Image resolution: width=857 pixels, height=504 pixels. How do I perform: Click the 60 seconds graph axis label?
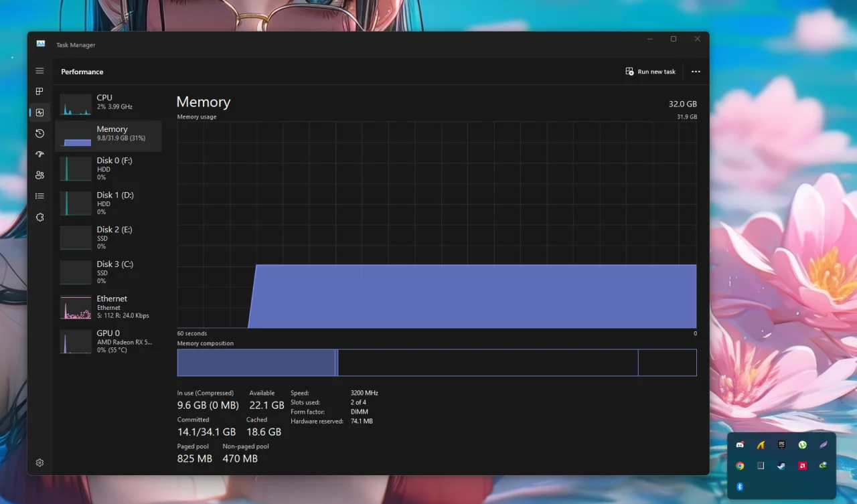(x=192, y=333)
